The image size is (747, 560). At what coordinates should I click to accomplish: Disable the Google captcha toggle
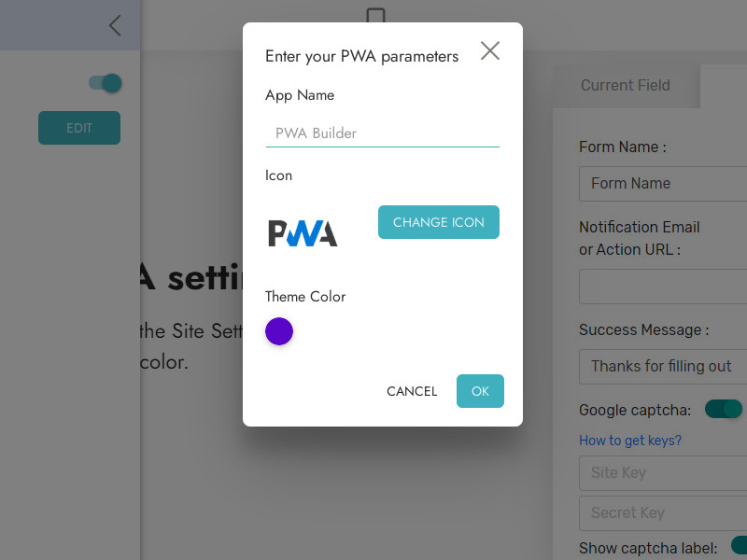point(723,409)
